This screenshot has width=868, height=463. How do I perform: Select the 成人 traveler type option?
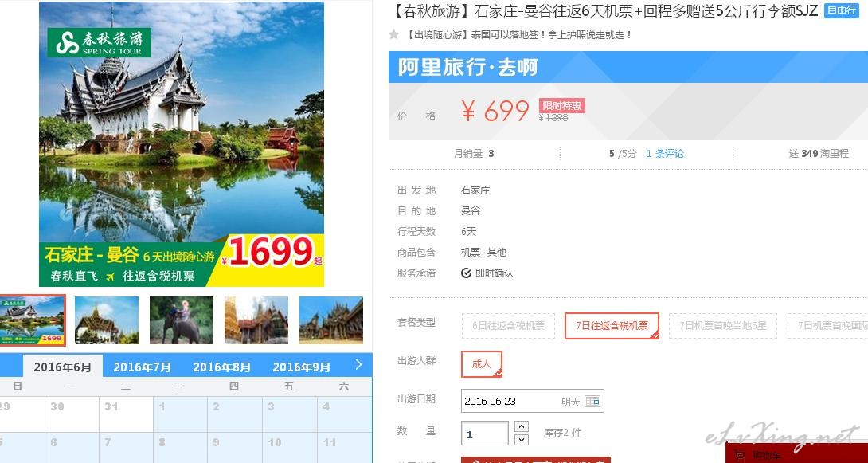point(482,364)
